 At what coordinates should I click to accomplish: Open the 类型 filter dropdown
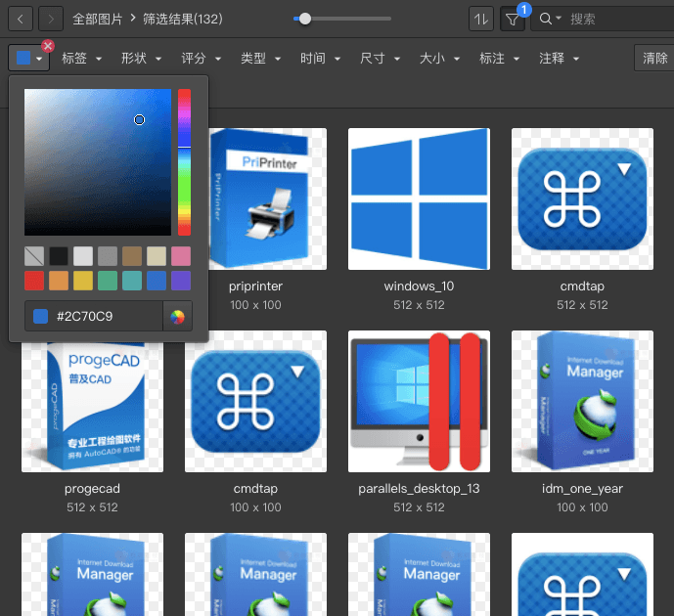coord(259,59)
